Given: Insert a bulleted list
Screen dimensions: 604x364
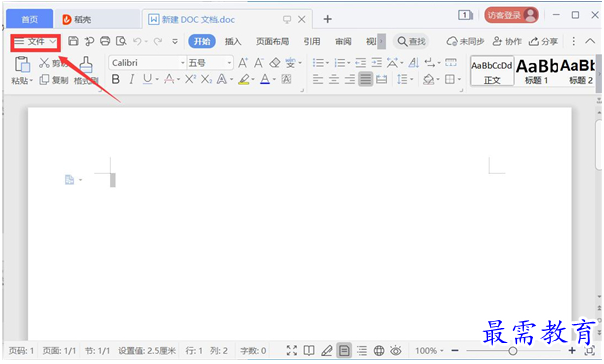Looking at the screenshot, I should 320,63.
